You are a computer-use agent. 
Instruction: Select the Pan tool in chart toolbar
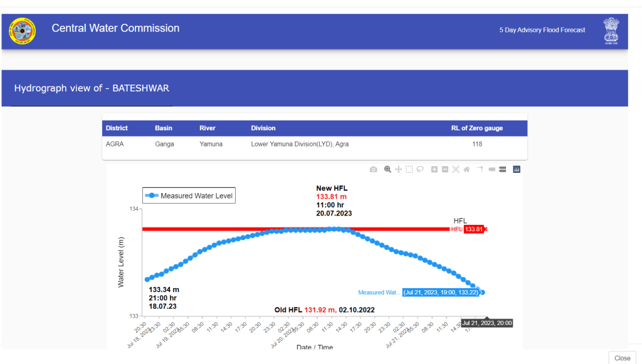click(x=398, y=169)
